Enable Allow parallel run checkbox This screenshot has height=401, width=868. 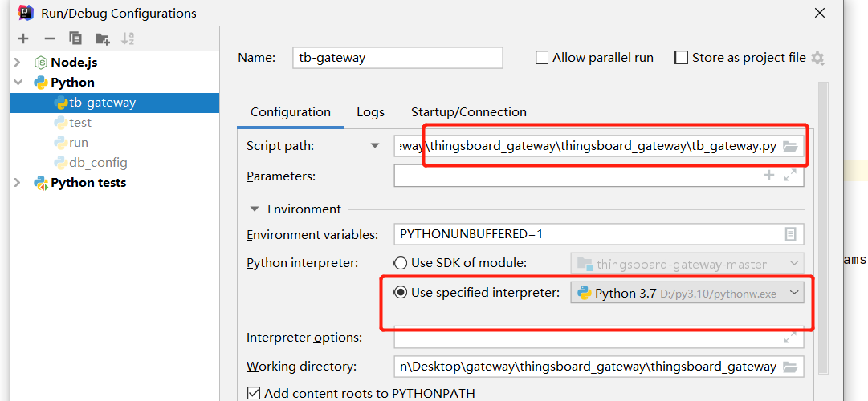point(542,58)
